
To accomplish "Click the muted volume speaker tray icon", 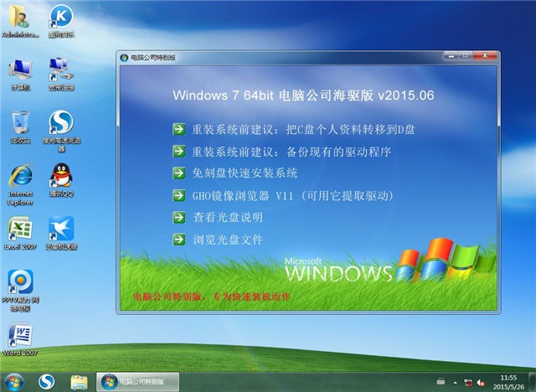I will (481, 383).
